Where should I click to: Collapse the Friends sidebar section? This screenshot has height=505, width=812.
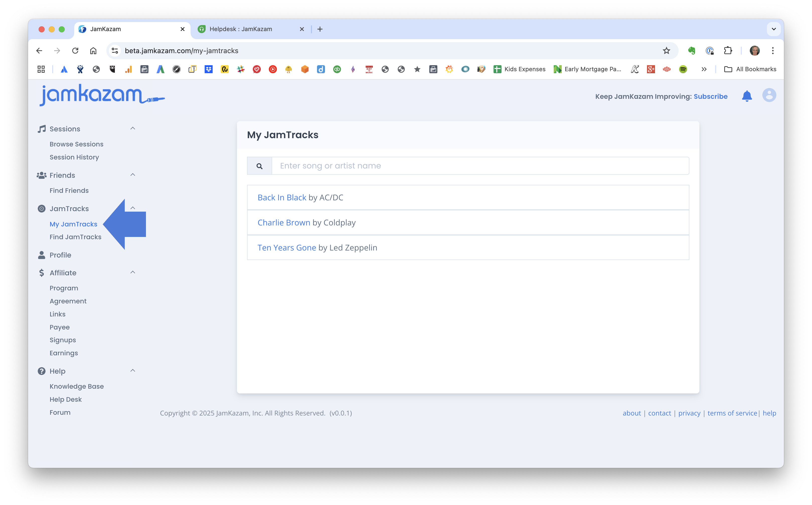click(133, 175)
